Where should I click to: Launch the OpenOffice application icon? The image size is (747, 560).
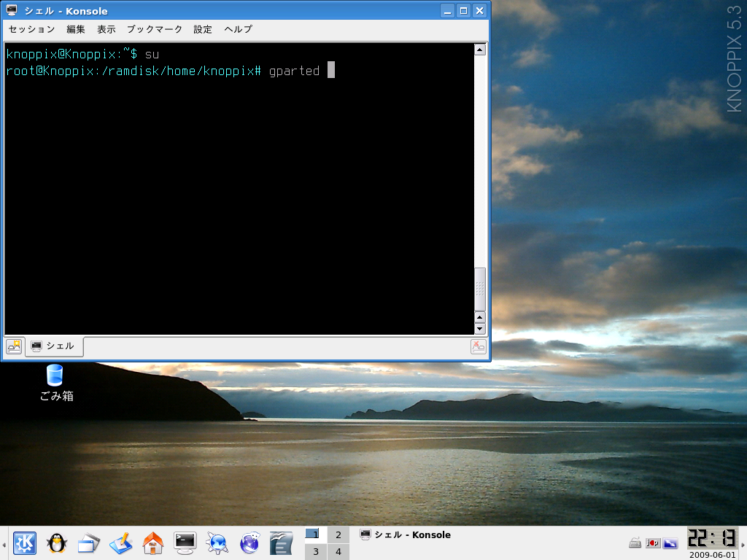281,543
